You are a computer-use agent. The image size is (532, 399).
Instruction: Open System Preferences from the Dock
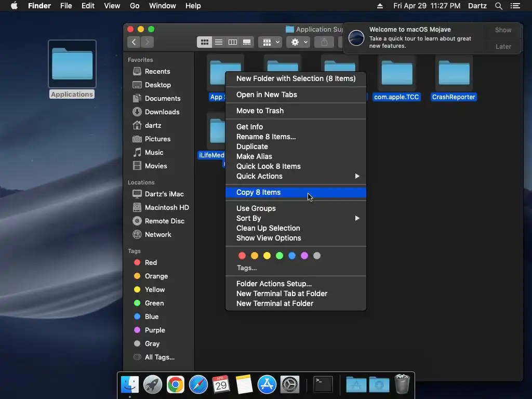(290, 385)
